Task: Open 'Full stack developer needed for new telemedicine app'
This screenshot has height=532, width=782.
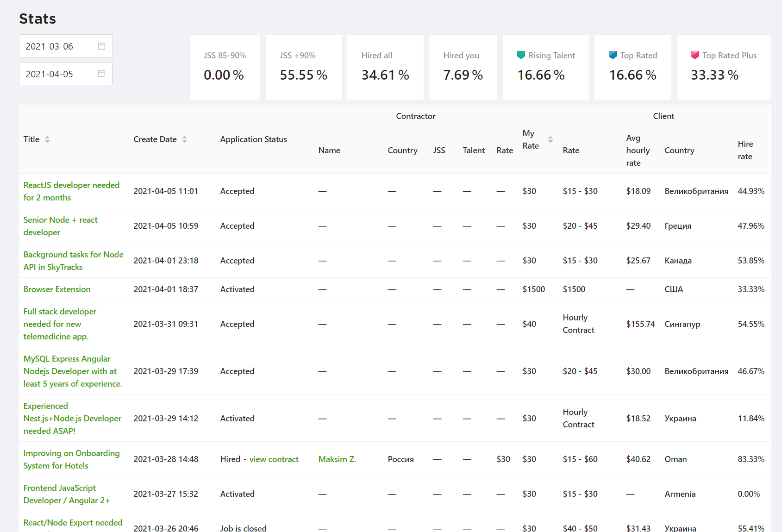Action: tap(60, 324)
